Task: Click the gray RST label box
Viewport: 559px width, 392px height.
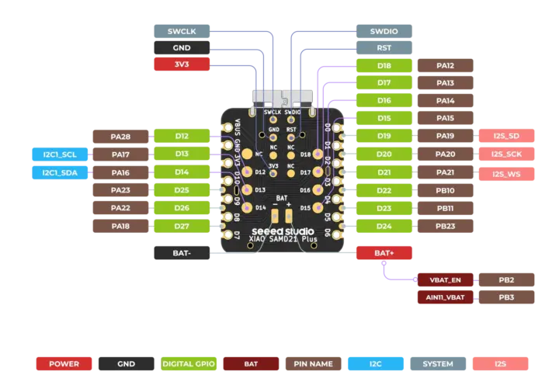Action: (384, 48)
